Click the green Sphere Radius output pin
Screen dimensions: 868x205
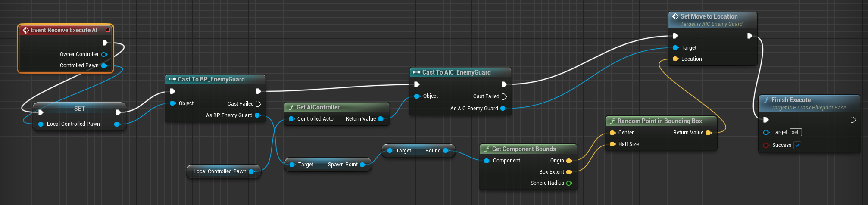(x=569, y=183)
